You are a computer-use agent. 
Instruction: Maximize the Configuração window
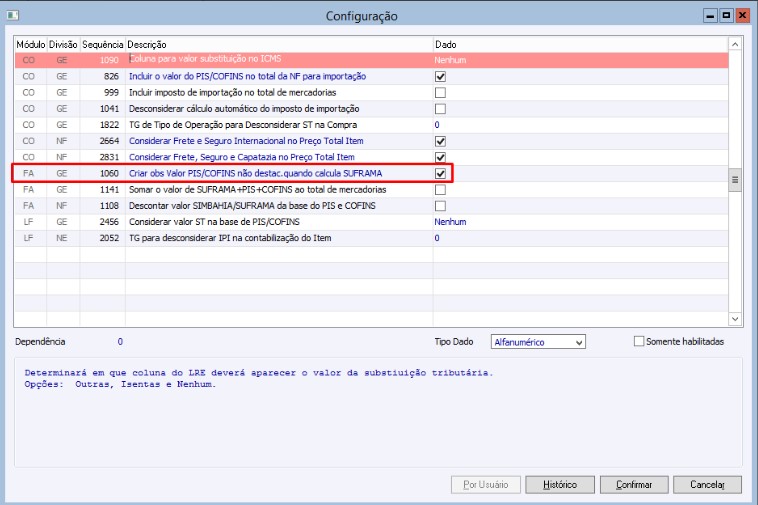point(726,16)
